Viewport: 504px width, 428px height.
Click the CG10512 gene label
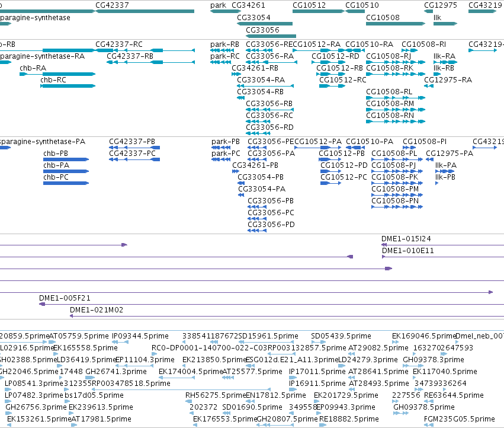pos(309,5)
